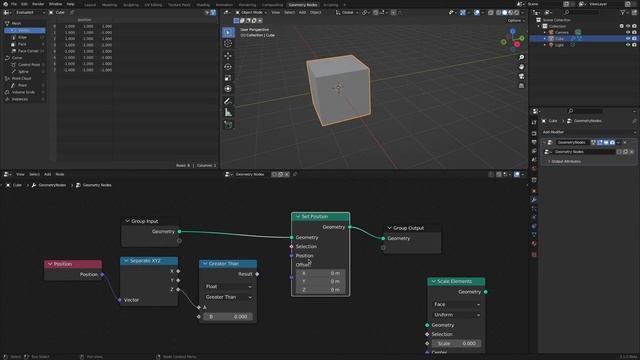640x360 pixels.
Task: Open the Face domain dropdown in Scale Elements
Action: [456, 304]
